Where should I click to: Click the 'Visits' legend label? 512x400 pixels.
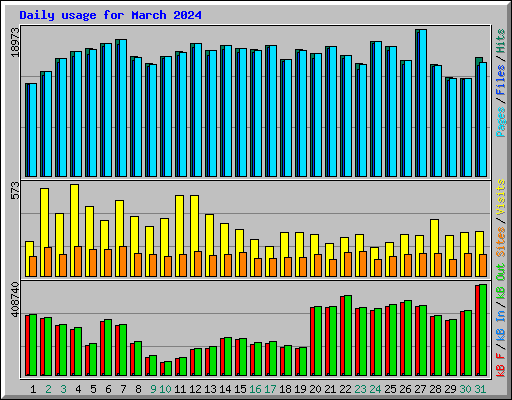point(501,197)
